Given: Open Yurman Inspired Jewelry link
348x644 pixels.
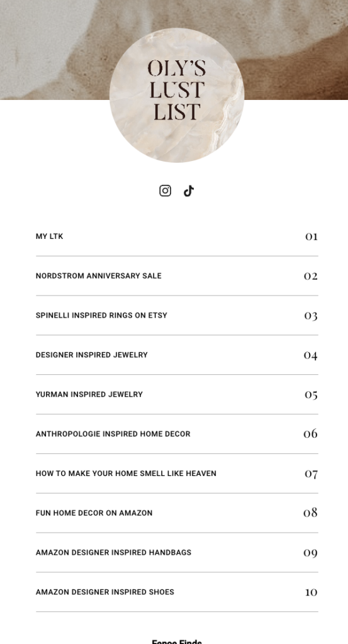Looking at the screenshot, I should (177, 394).
